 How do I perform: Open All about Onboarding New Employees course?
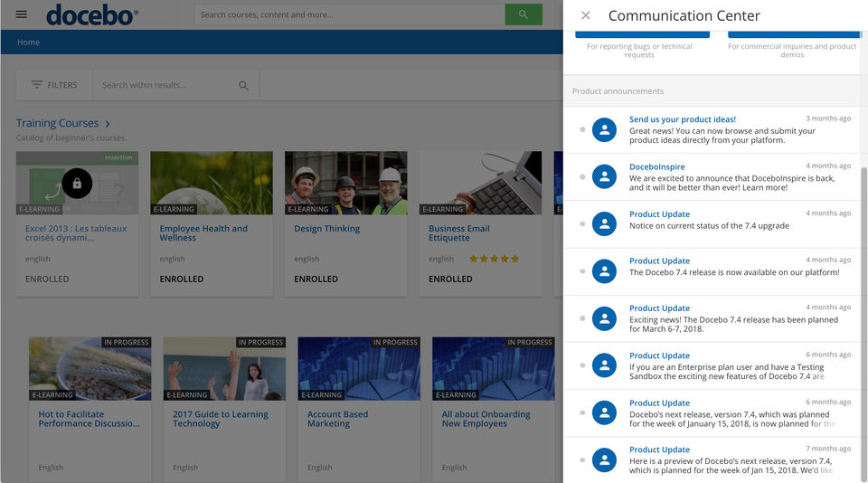[x=486, y=419]
